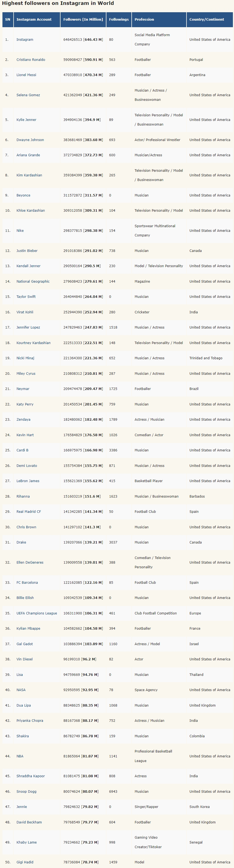The image size is (234, 868).
Task: Open the Priyanka Chopra link
Action: click(x=30, y=720)
